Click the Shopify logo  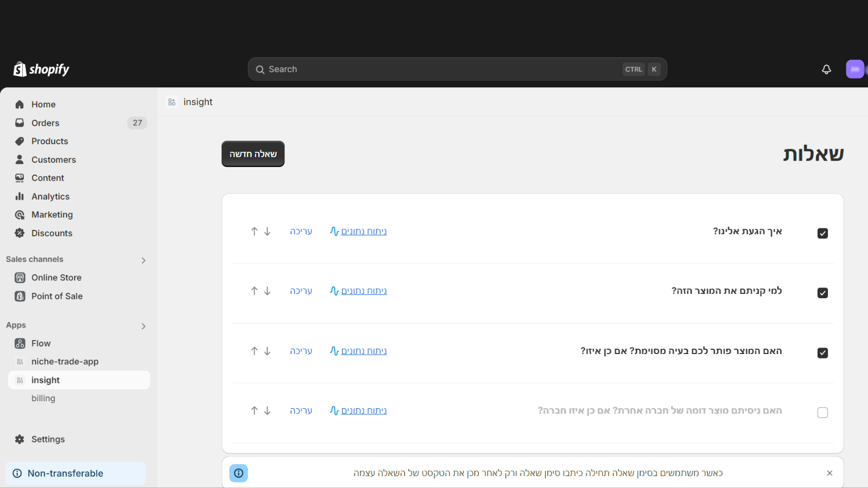click(41, 69)
